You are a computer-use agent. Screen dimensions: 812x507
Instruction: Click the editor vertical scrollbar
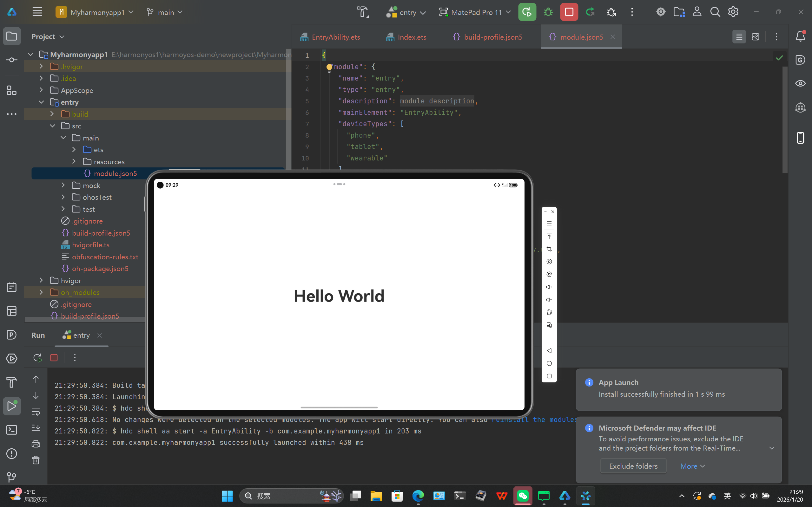click(x=785, y=119)
